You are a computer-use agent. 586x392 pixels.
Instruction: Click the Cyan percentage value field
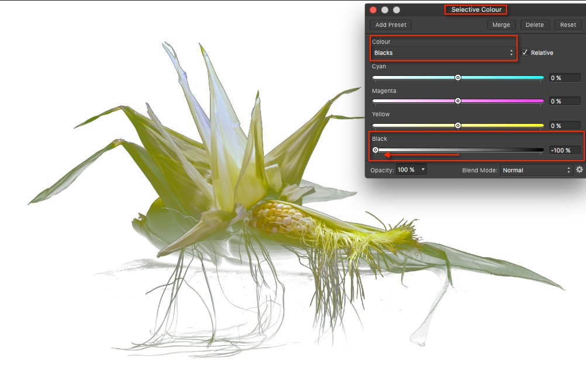(564, 78)
